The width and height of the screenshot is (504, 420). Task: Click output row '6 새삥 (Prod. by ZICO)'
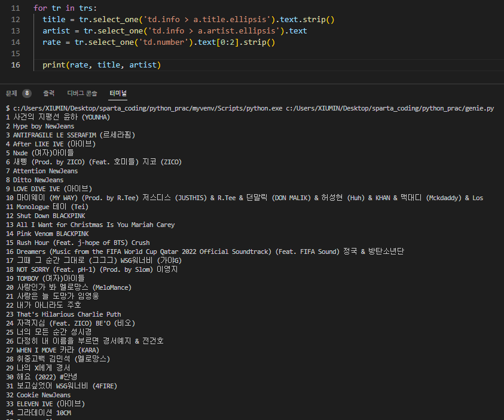(94, 162)
